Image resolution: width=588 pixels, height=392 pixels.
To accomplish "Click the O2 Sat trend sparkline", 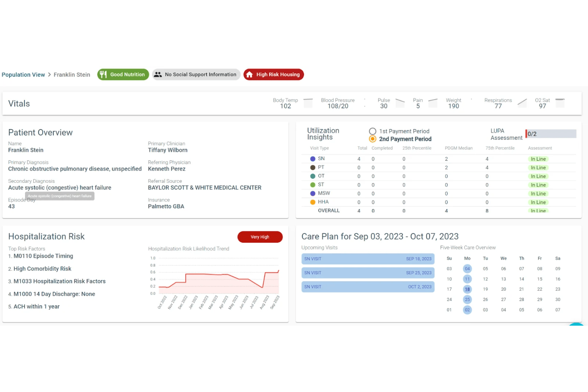I will click(560, 103).
